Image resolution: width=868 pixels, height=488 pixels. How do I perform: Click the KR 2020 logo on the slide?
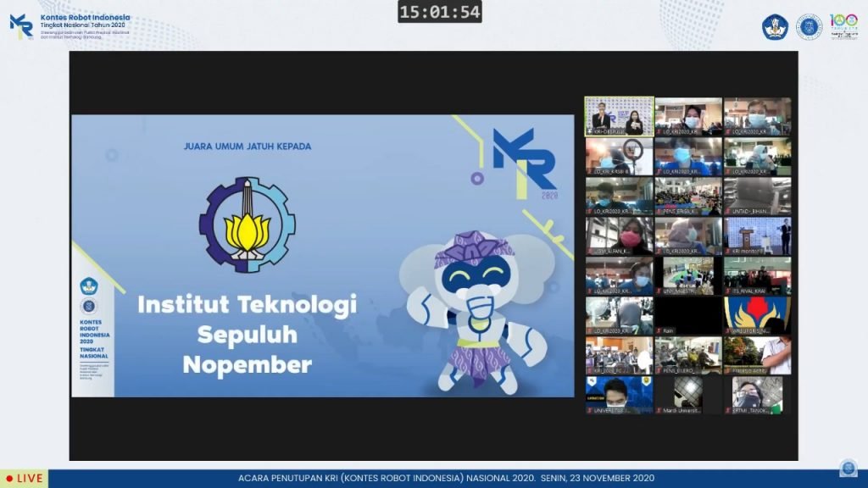tap(525, 163)
